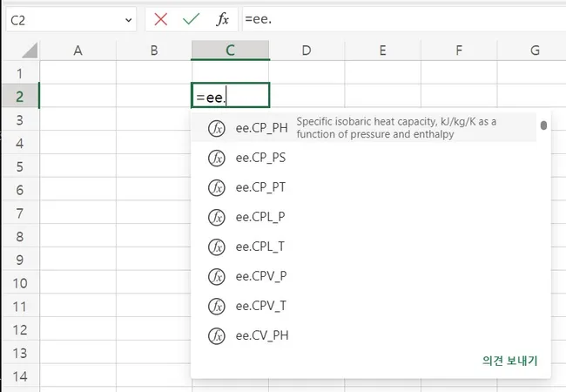Select row 2 header

pos(20,96)
